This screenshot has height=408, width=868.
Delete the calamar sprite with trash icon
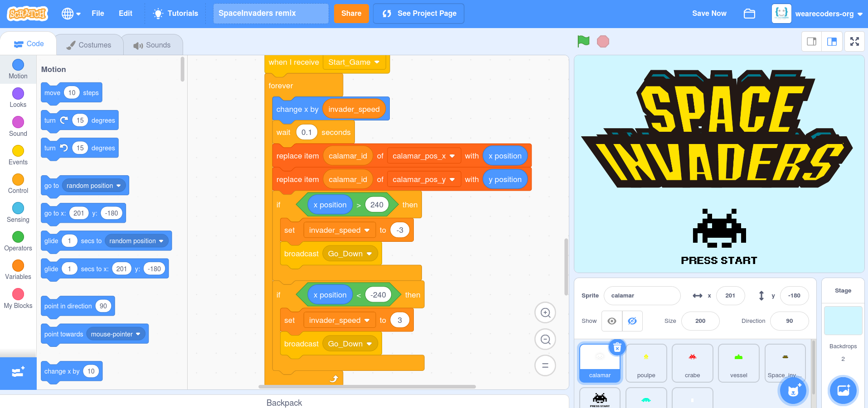click(617, 348)
